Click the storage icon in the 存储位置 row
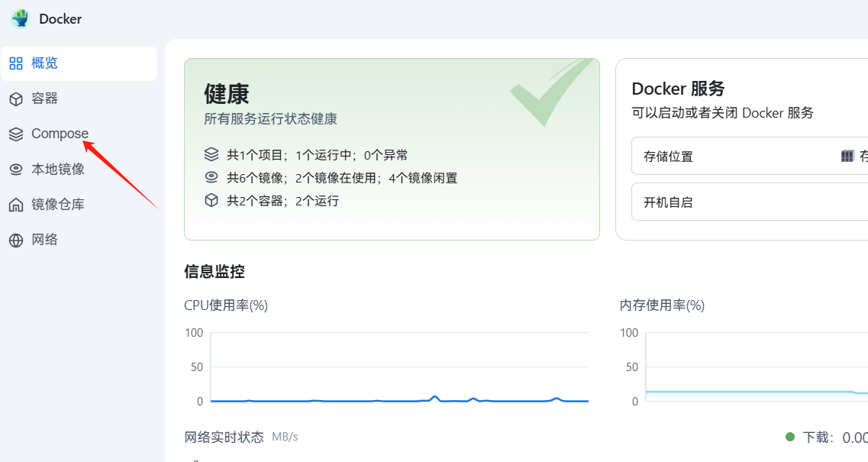This screenshot has width=868, height=462. tap(847, 157)
